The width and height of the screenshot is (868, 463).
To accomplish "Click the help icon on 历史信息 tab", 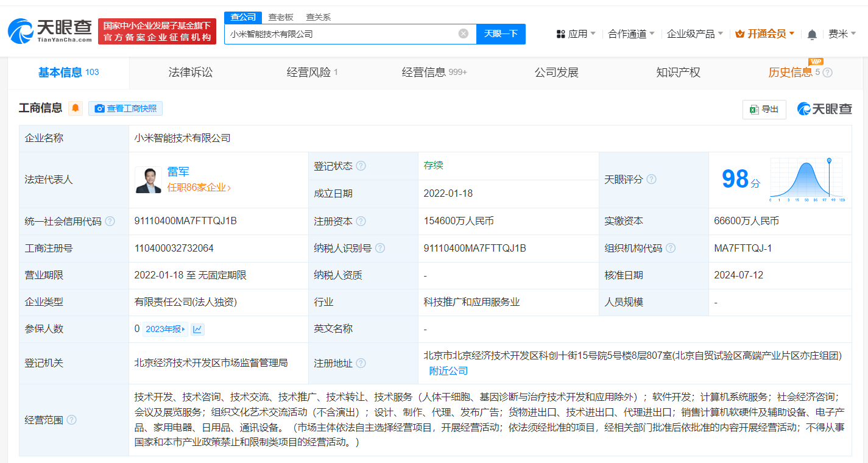I will coord(827,72).
